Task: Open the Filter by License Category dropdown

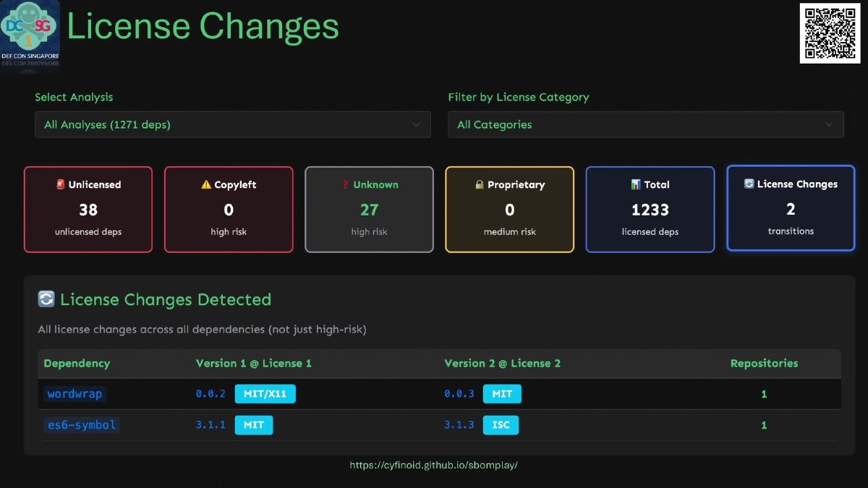Action: tap(645, 124)
